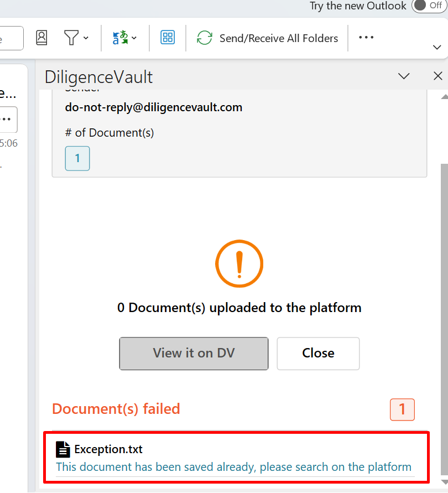Click the do-not-reply@diligencevault.com sender address
This screenshot has width=448, height=493.
click(x=154, y=107)
